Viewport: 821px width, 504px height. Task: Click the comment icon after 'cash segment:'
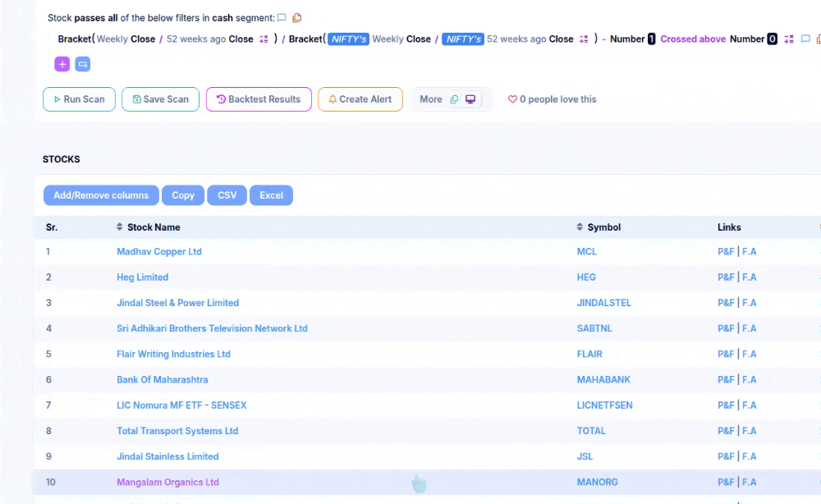(282, 18)
